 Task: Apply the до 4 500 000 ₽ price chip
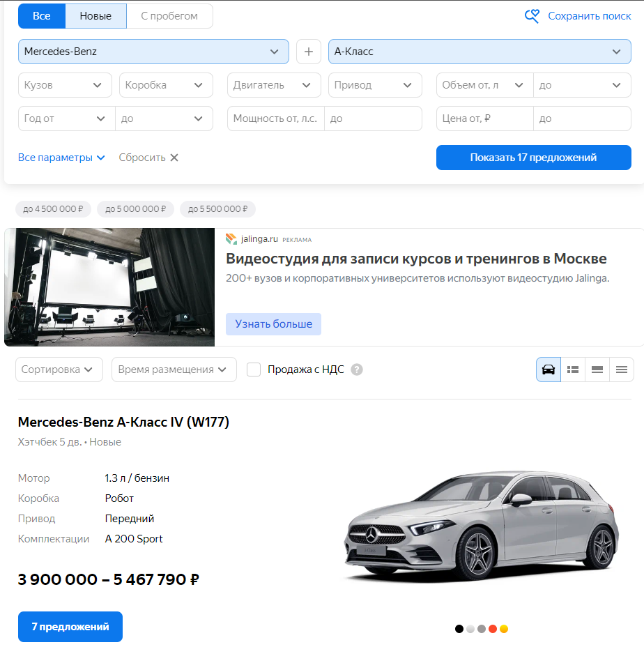53,209
